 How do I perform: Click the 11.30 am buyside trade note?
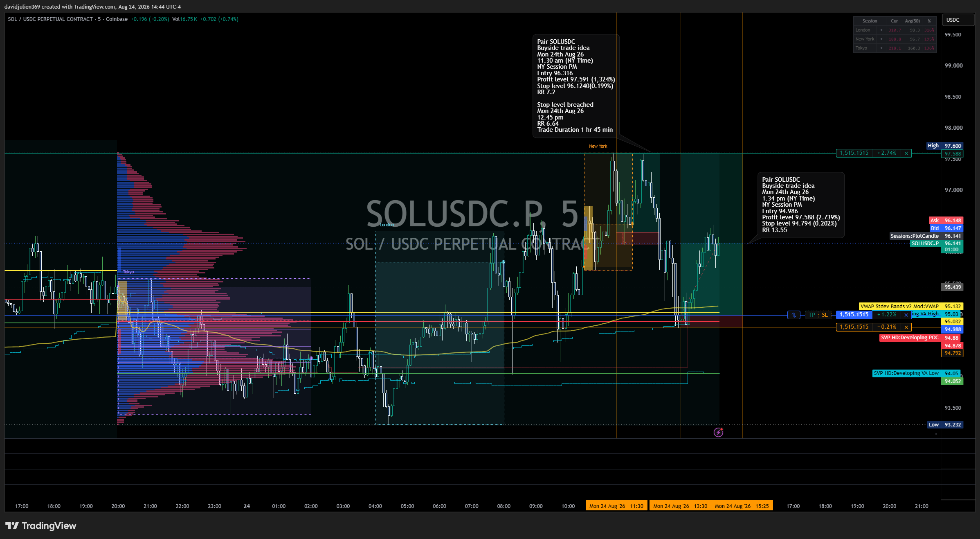coord(576,86)
